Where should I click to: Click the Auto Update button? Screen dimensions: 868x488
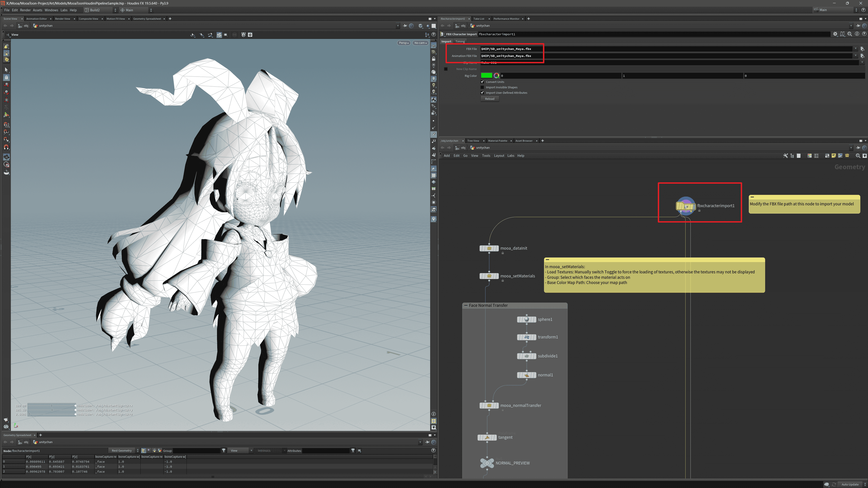click(x=850, y=484)
